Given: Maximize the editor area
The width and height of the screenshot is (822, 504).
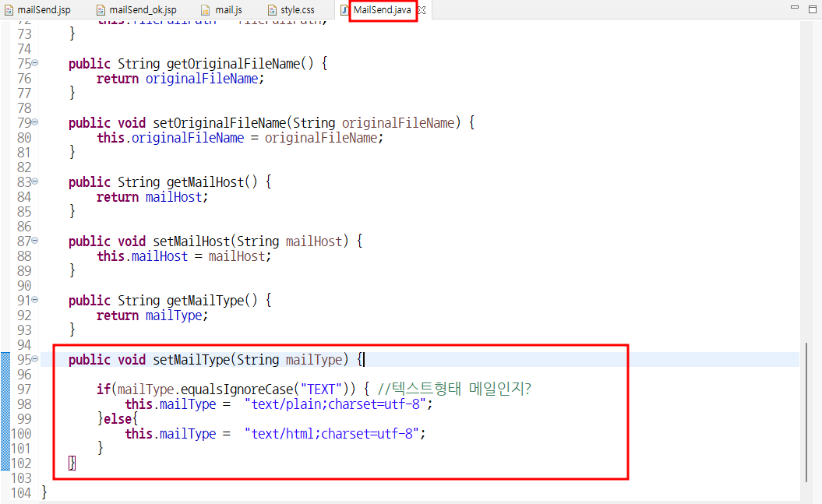Looking at the screenshot, I should tap(813, 9).
